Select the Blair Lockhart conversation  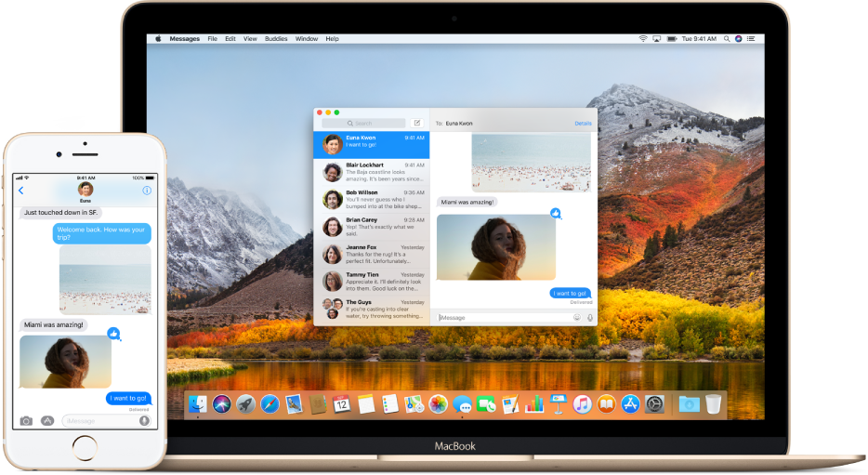coord(372,172)
